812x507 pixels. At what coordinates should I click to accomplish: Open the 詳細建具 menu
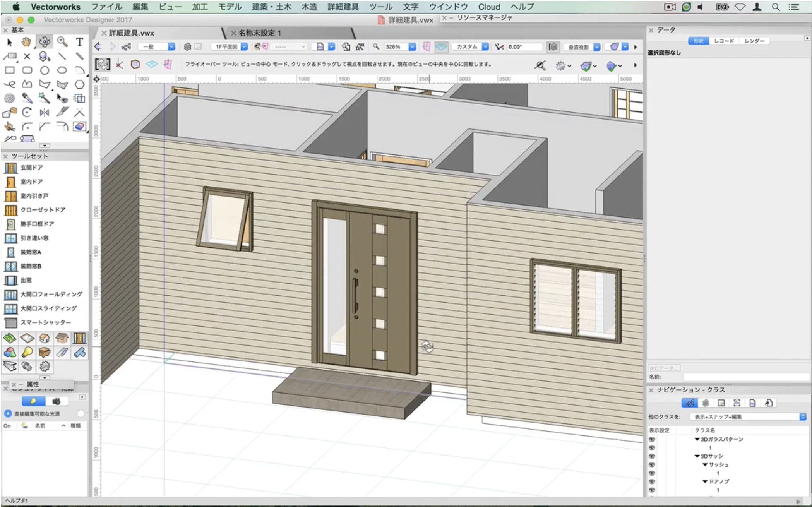pyautogui.click(x=343, y=7)
